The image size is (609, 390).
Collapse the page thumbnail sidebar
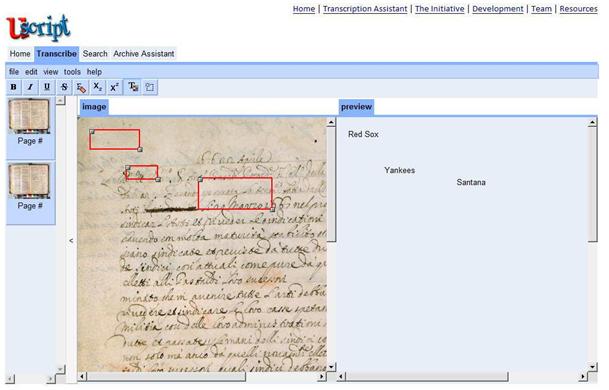pos(71,241)
